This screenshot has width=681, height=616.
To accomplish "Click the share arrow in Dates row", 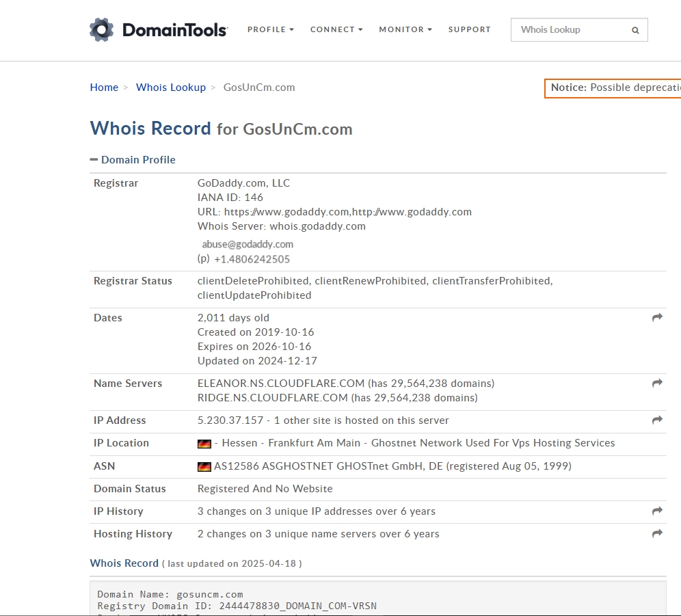I will (x=657, y=317).
